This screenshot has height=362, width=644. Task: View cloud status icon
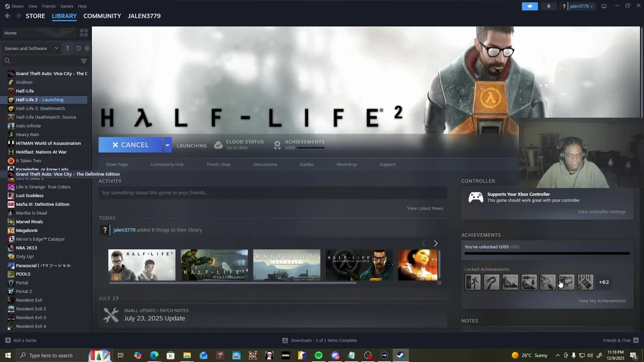coord(218,145)
